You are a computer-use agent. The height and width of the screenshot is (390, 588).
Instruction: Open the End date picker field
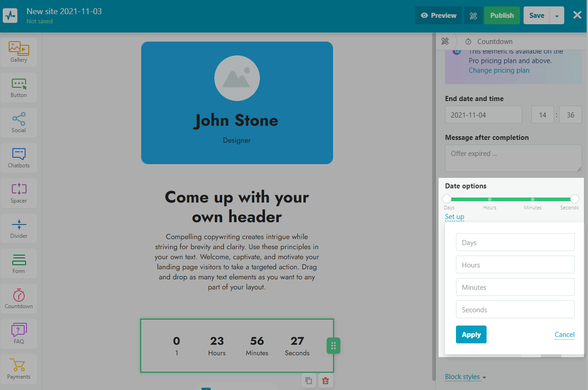483,115
